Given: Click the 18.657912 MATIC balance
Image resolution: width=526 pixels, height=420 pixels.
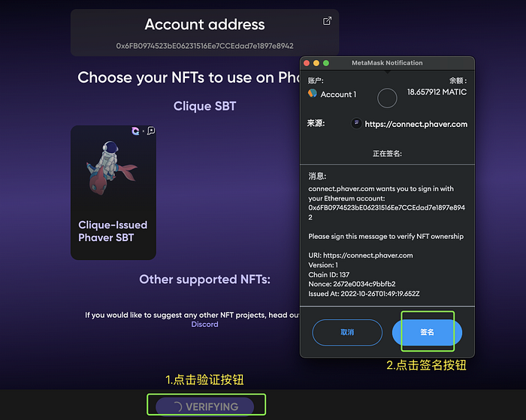Looking at the screenshot, I should click(x=437, y=92).
